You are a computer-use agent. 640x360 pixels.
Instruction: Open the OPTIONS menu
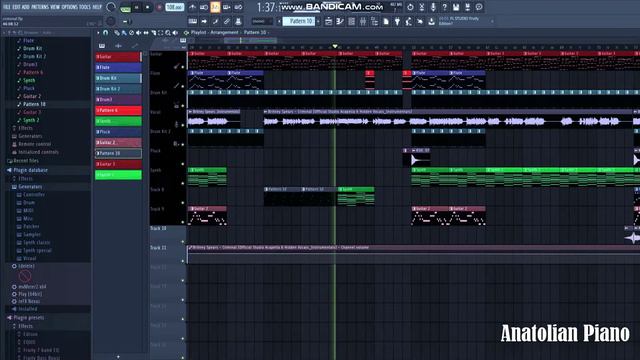coord(69,7)
